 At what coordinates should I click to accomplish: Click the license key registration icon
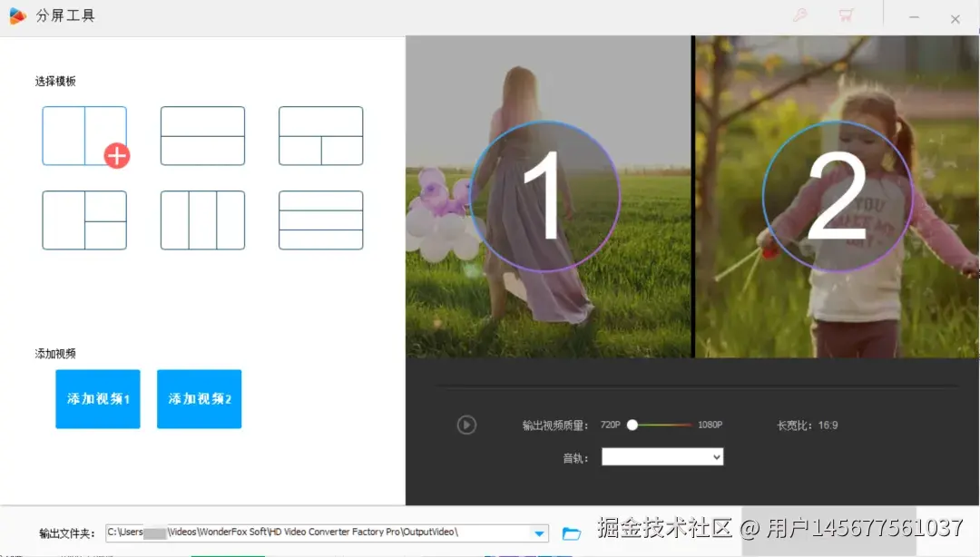(x=799, y=15)
